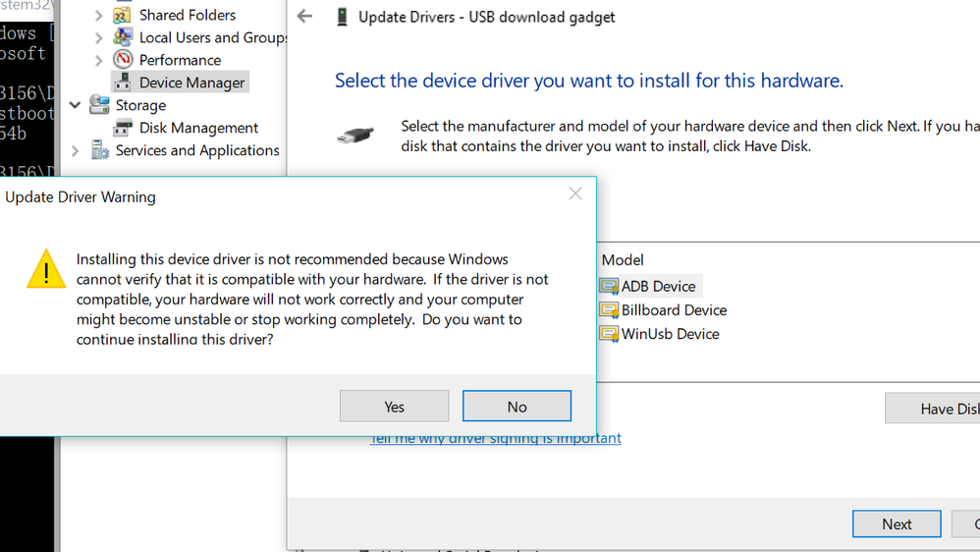This screenshot has width=980, height=552.
Task: Click the ADB Device driver icon
Action: [609, 287]
